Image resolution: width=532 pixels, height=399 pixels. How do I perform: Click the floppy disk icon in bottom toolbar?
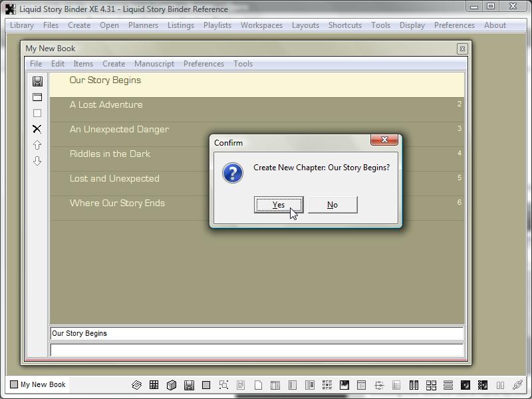pyautogui.click(x=189, y=385)
